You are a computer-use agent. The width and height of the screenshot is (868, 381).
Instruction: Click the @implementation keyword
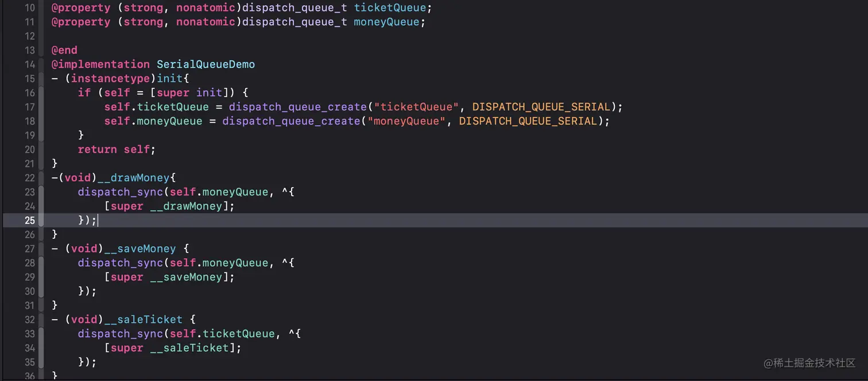click(100, 65)
